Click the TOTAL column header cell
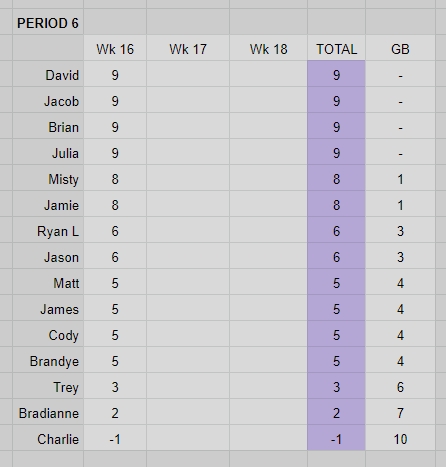 click(x=336, y=48)
